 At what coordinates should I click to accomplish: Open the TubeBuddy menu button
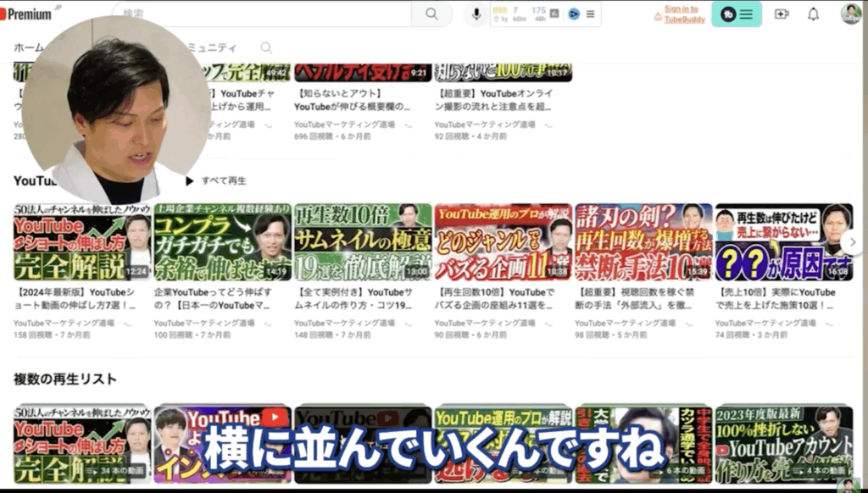[737, 14]
